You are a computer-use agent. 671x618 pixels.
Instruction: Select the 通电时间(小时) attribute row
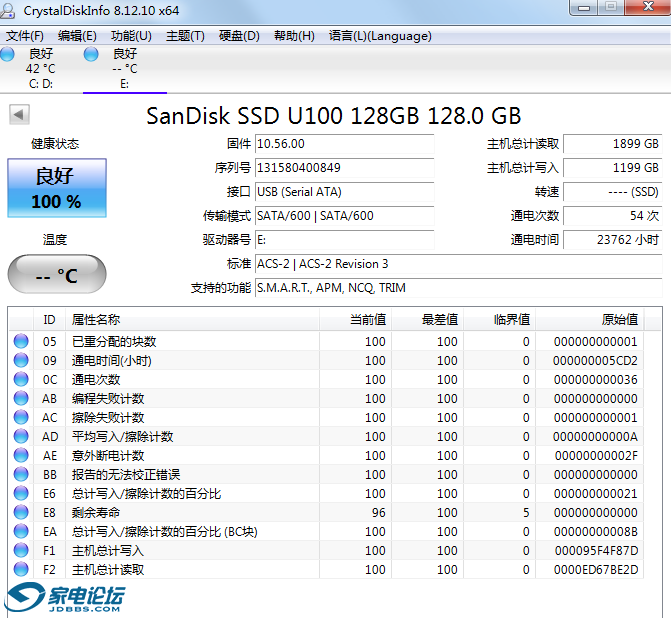tap(326, 360)
